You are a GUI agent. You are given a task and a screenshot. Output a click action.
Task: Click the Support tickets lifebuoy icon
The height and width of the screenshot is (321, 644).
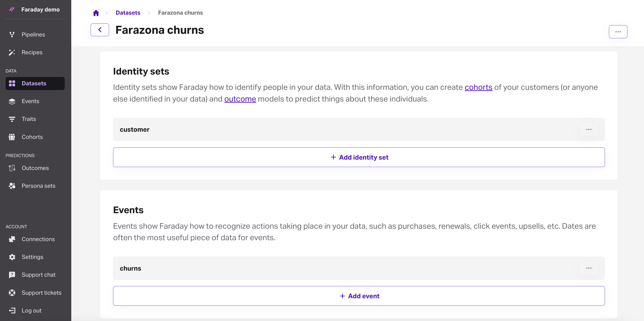[x=12, y=293]
